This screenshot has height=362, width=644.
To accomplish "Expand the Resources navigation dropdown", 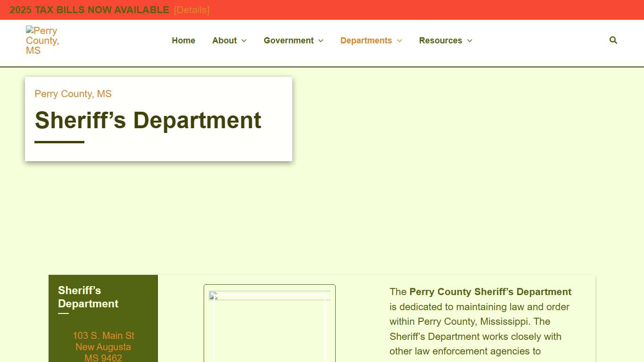I will tap(470, 41).
